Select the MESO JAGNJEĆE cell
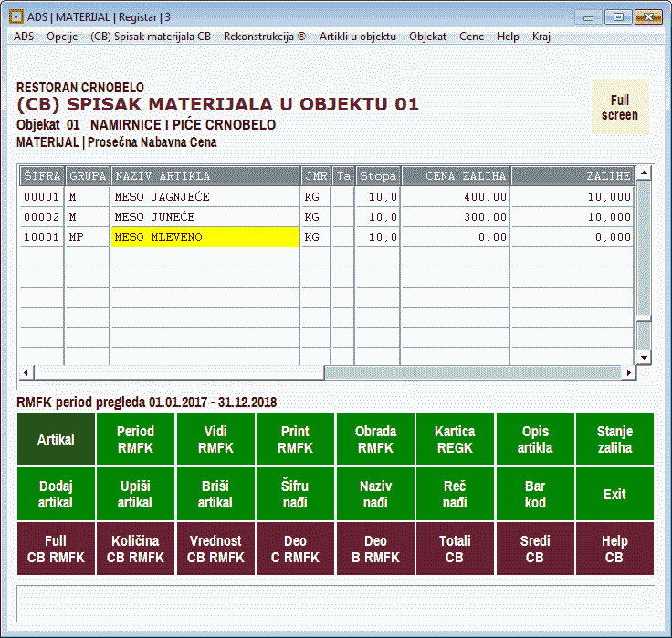Viewport: 672px width, 638px height. point(205,197)
